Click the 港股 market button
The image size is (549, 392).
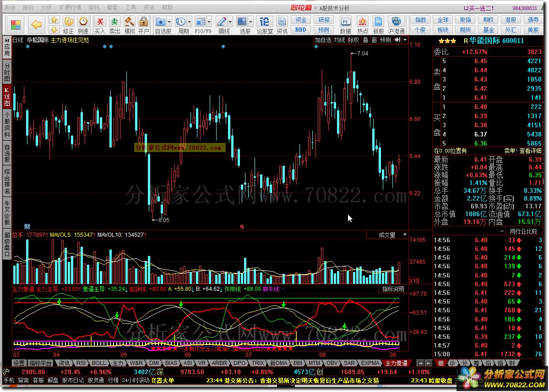coord(511,20)
